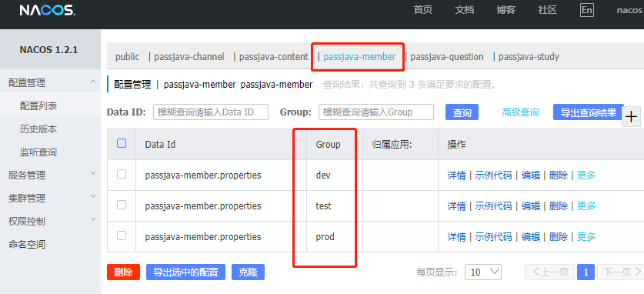Open 详情 for the prod row

pos(456,237)
